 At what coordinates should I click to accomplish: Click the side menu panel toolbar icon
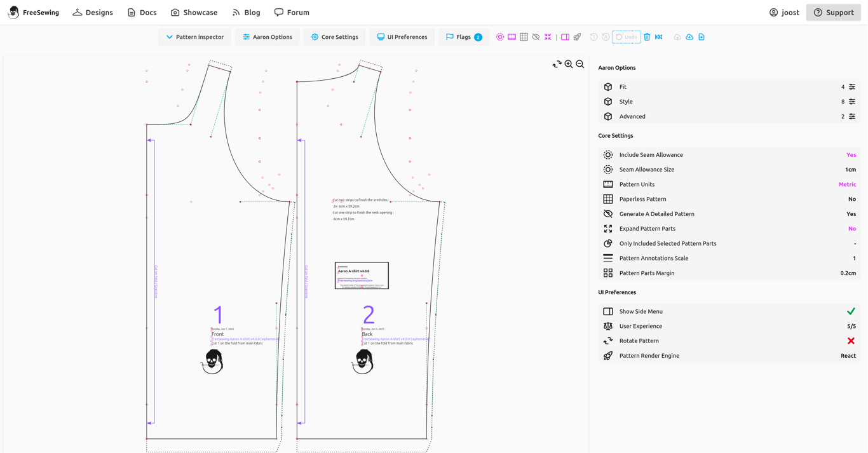point(565,37)
